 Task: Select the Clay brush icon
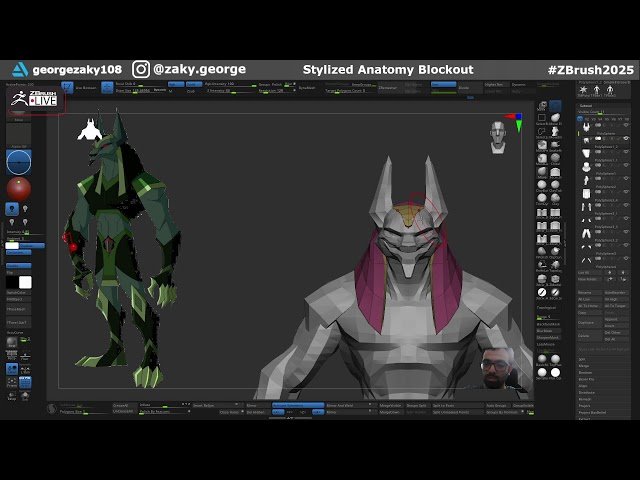(x=555, y=198)
